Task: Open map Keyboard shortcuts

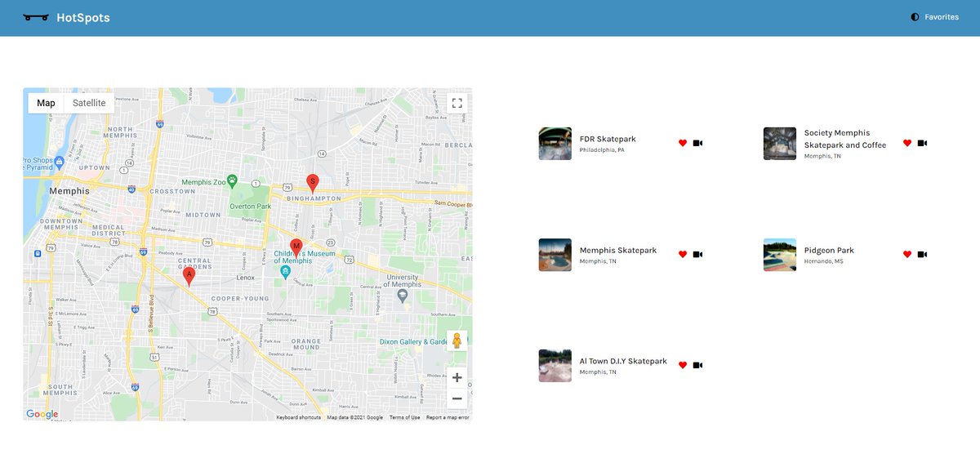Action: tap(298, 417)
